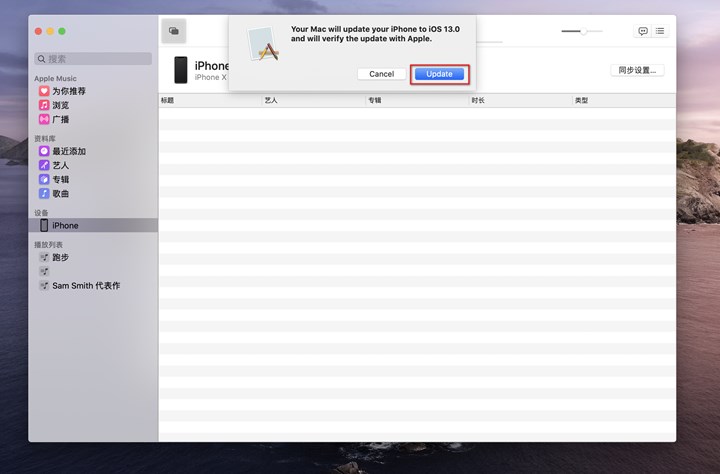This screenshot has width=720, height=474.
Task: Sort by 专辑 column header
Action: (x=417, y=100)
